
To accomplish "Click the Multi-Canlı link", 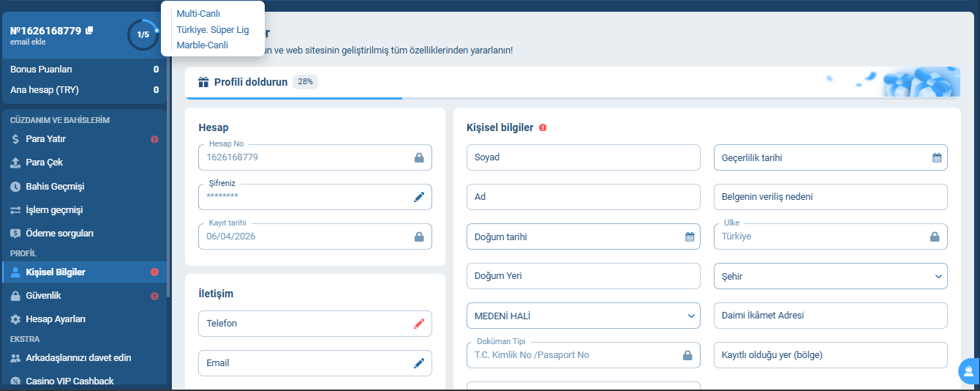I will (198, 13).
